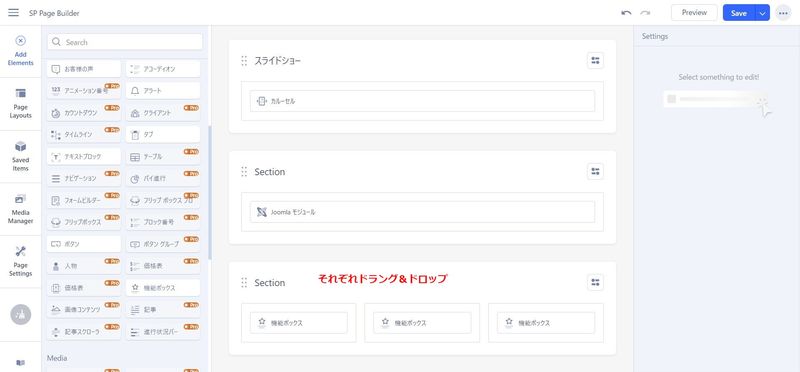The image size is (800, 372).
Task: Select the フリップボックス flip box addon
Action: [84, 222]
